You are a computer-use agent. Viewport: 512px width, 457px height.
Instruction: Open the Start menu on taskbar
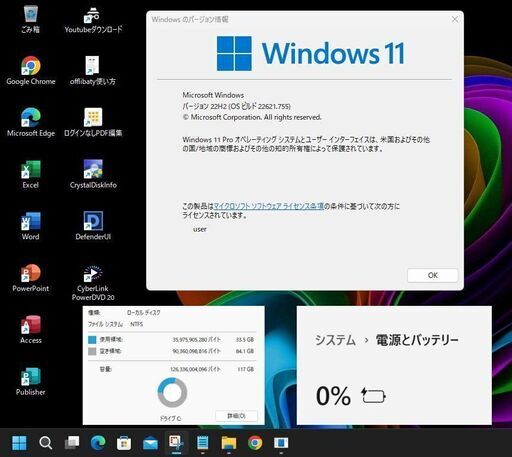click(x=19, y=443)
